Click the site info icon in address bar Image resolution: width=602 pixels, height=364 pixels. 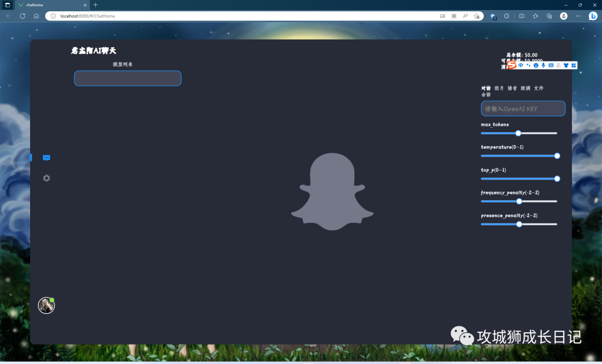point(54,16)
